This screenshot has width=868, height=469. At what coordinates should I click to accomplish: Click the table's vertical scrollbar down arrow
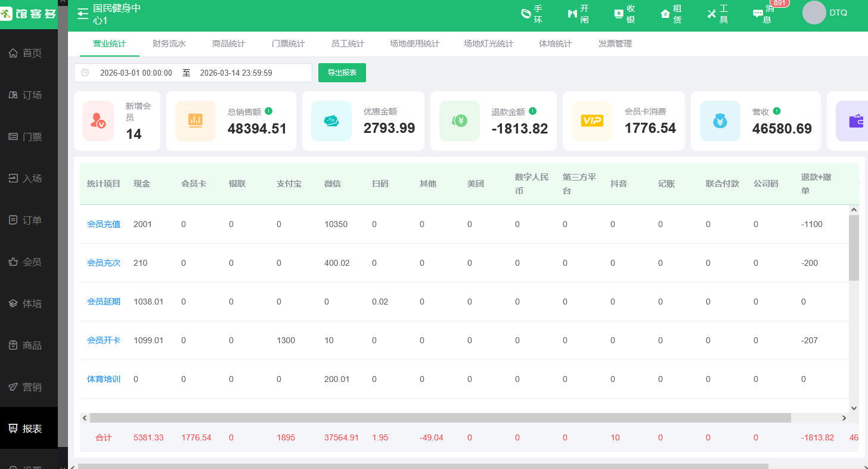click(853, 408)
